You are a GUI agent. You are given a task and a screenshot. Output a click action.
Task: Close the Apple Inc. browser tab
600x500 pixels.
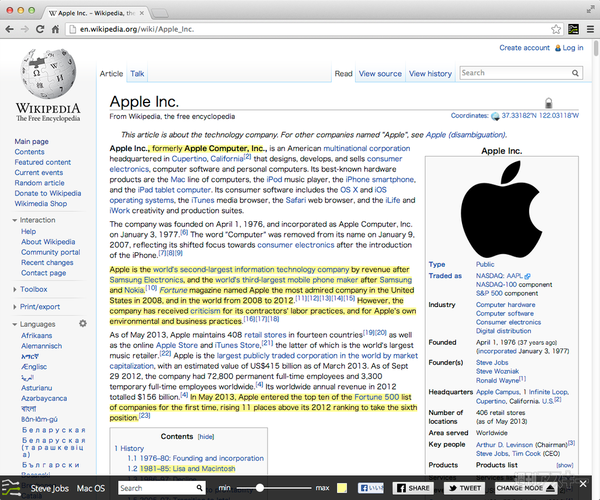coord(142,13)
